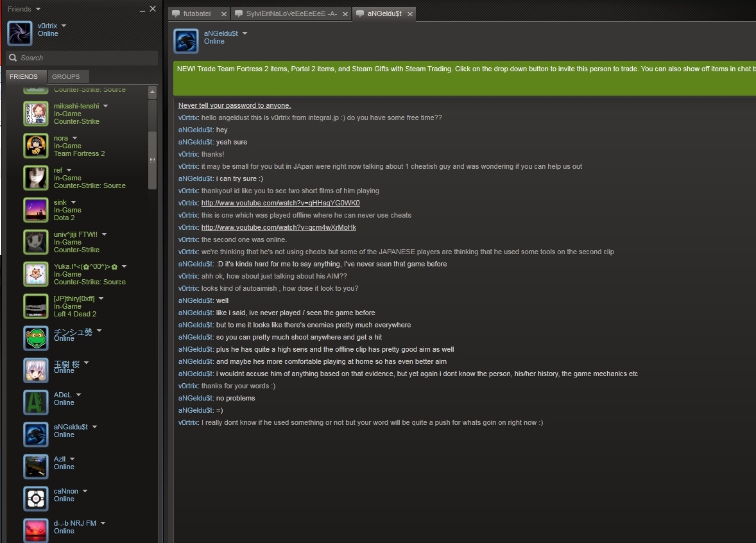The height and width of the screenshot is (543, 756).
Task: Open aNGeldu$t dropdown in friends list
Action: coord(94,427)
